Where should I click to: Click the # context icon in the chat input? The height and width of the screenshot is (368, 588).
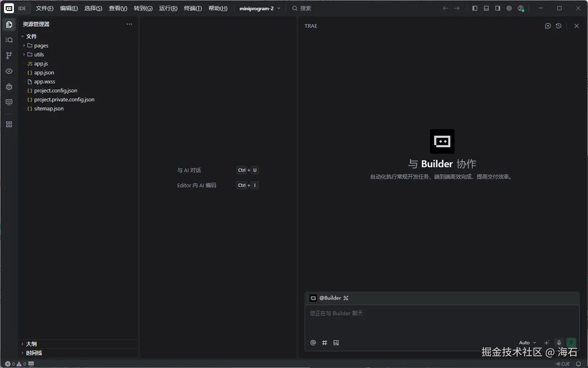(x=325, y=343)
